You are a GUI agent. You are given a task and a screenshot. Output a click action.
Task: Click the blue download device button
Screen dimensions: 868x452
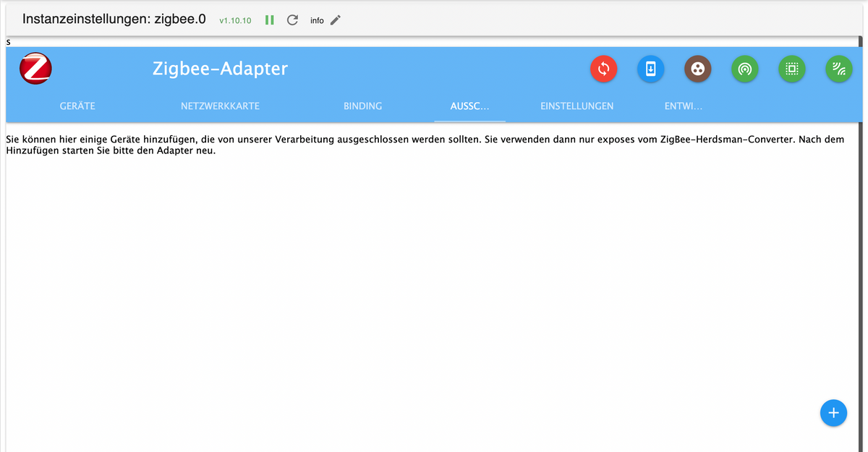pyautogui.click(x=650, y=69)
